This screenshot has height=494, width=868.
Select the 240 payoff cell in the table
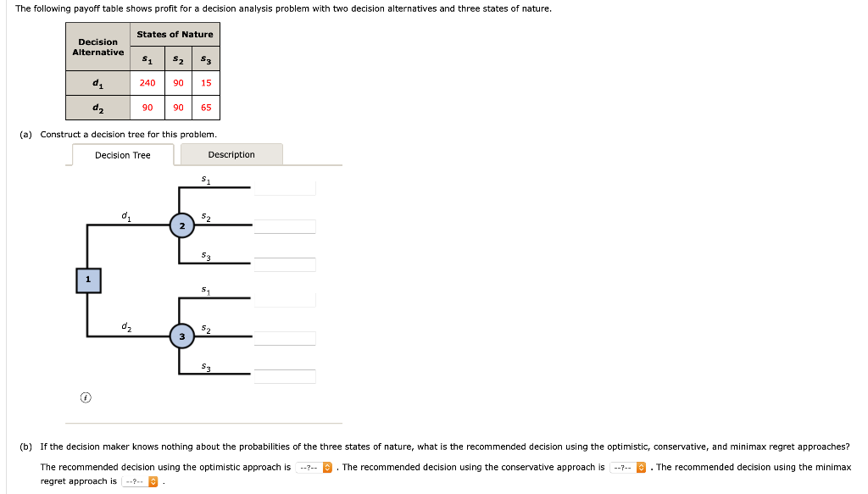pyautogui.click(x=147, y=83)
